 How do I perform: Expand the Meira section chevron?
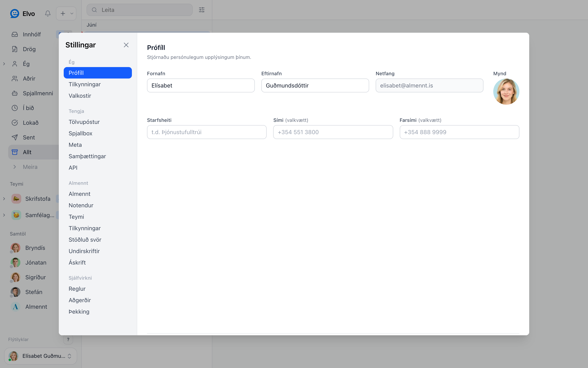[x=15, y=167]
